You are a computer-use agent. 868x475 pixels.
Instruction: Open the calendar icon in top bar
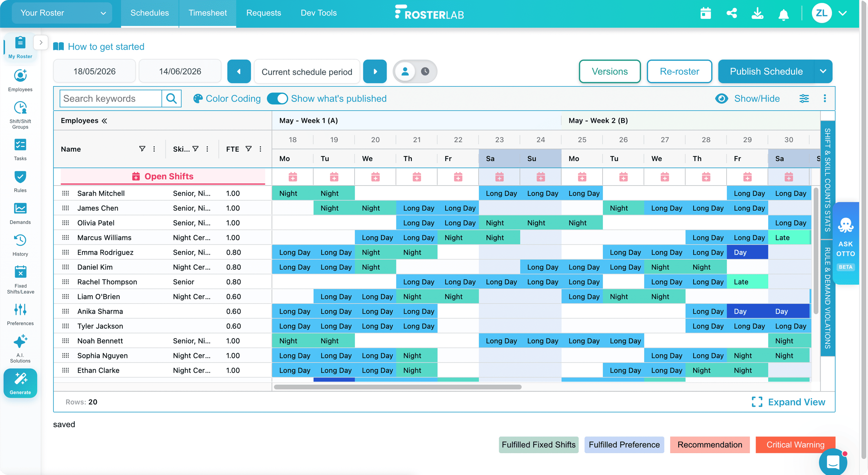[x=705, y=13]
